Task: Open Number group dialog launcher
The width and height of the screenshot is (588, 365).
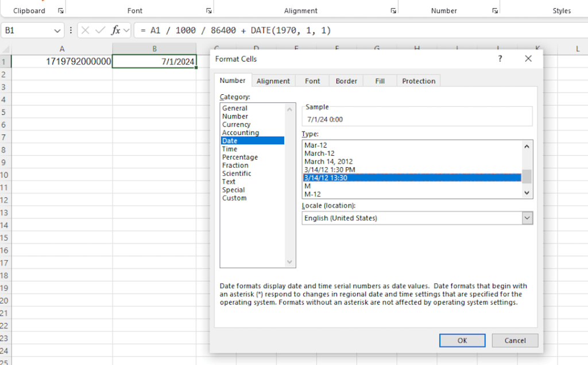Action: [x=495, y=11]
